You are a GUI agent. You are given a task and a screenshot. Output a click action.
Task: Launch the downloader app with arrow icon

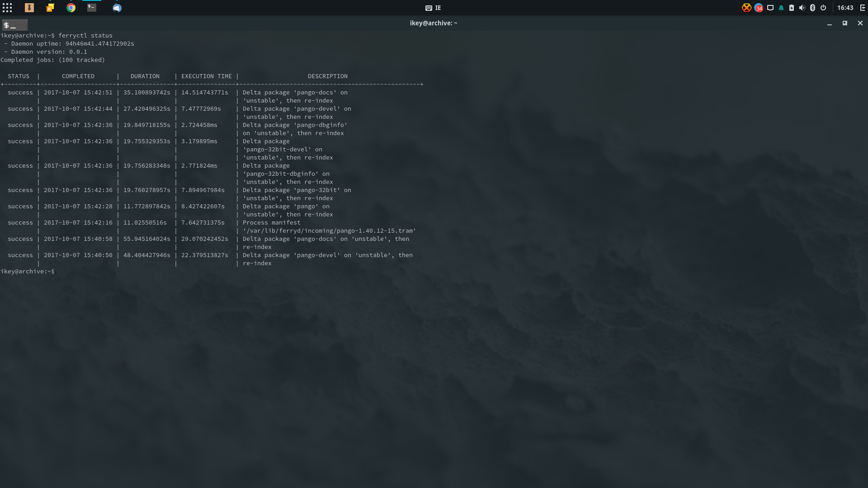[29, 8]
